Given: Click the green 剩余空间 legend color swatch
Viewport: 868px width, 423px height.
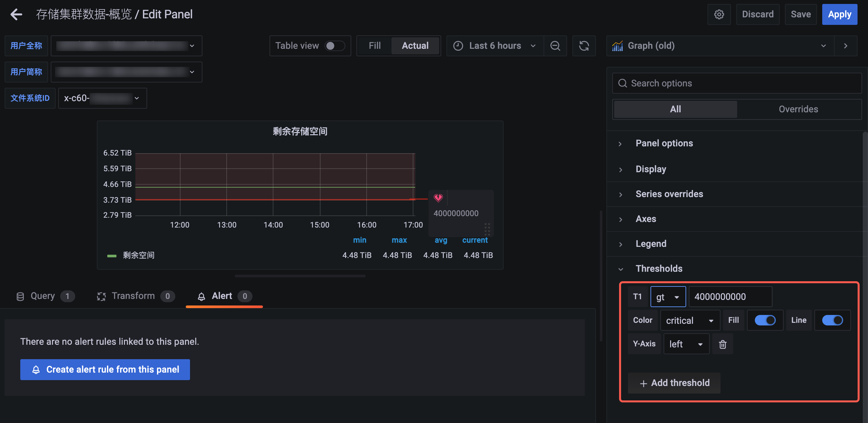Looking at the screenshot, I should click(112, 256).
